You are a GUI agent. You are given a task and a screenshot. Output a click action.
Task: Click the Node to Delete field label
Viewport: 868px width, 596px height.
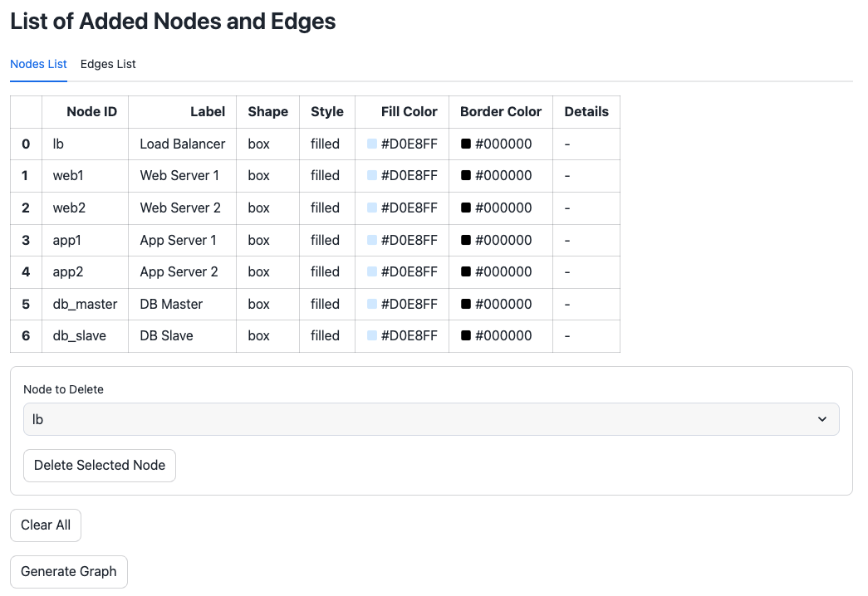[x=63, y=389]
